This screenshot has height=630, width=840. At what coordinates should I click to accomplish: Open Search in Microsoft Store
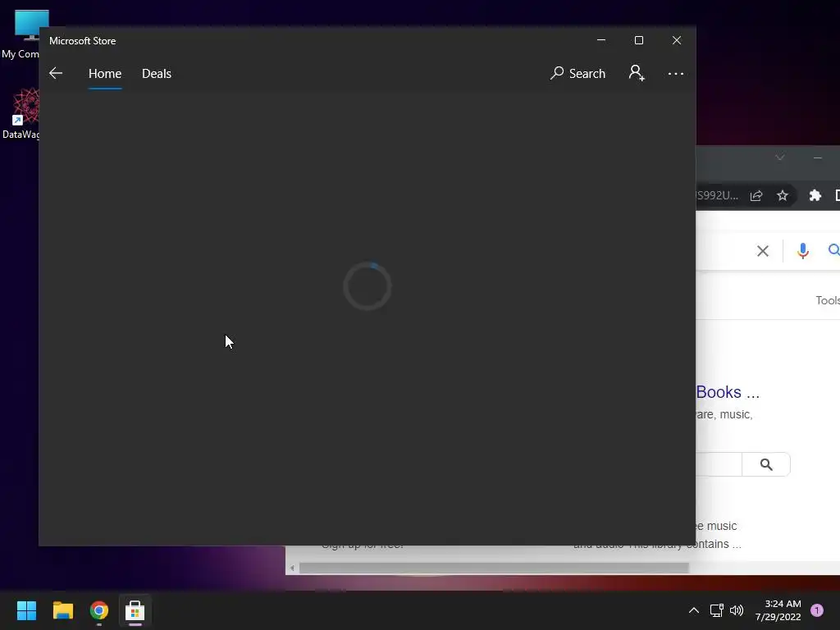pos(577,73)
